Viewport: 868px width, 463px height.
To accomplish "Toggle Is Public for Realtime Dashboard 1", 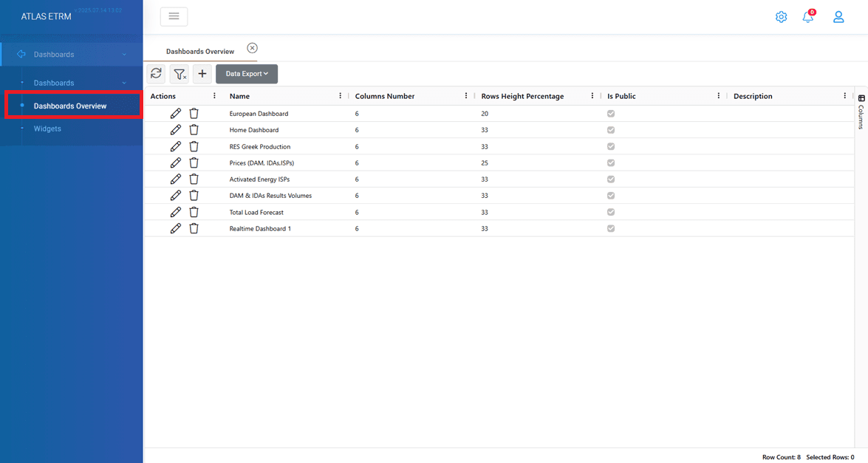I will click(x=611, y=228).
